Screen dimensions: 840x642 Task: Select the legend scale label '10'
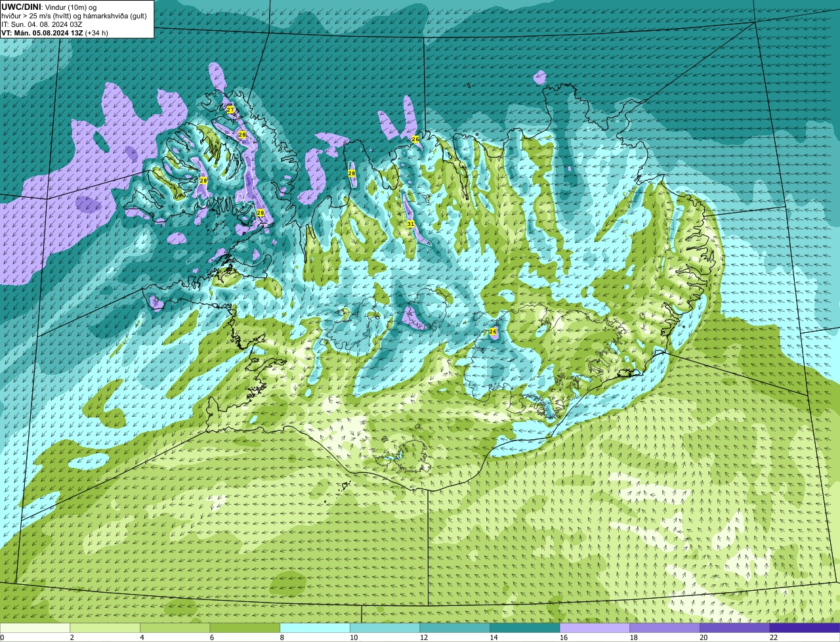click(x=354, y=637)
